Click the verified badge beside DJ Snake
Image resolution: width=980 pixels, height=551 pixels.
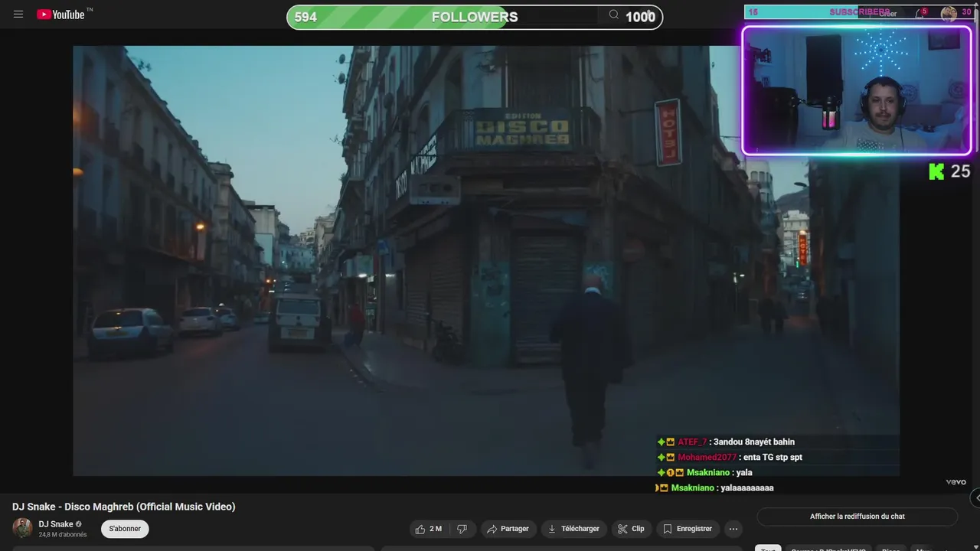pyautogui.click(x=79, y=524)
